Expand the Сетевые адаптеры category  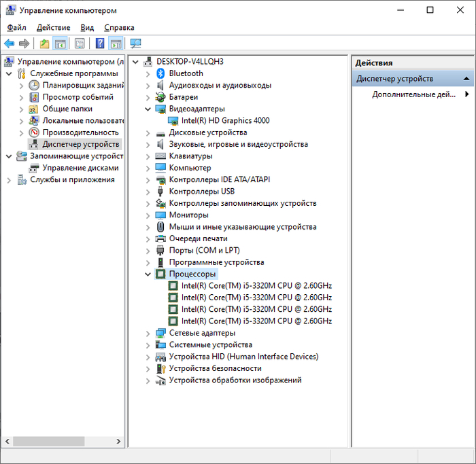[148, 334]
